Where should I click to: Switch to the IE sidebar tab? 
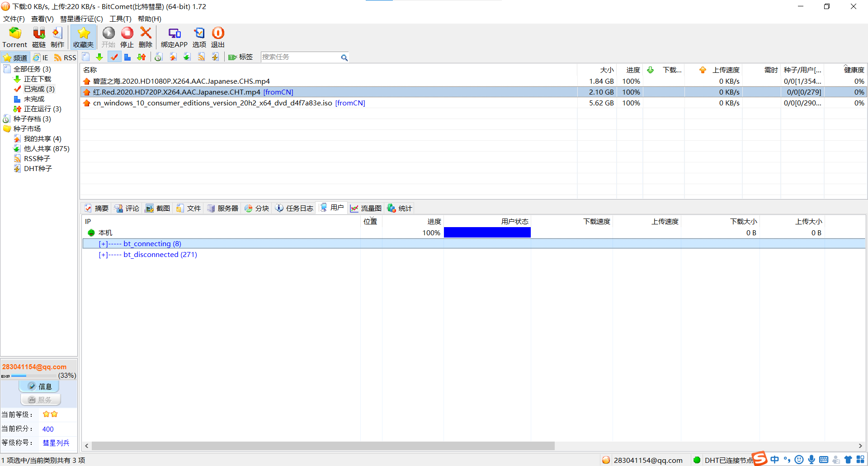[x=41, y=57]
